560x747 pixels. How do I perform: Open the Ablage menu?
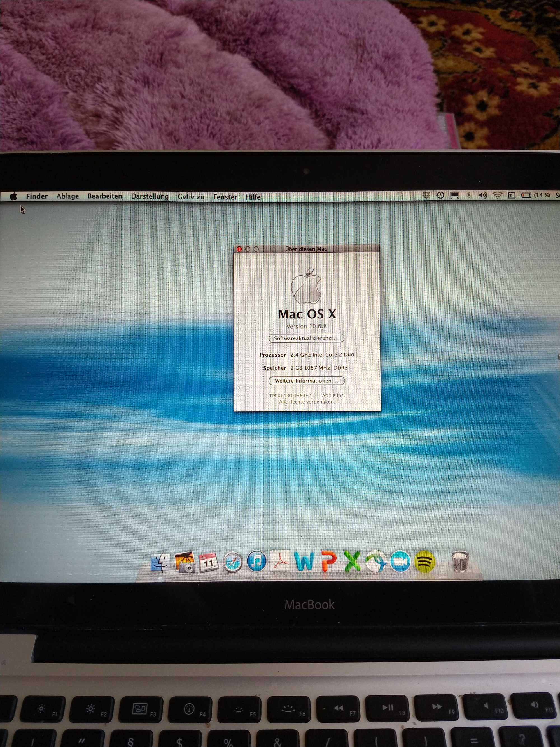pyautogui.click(x=67, y=196)
